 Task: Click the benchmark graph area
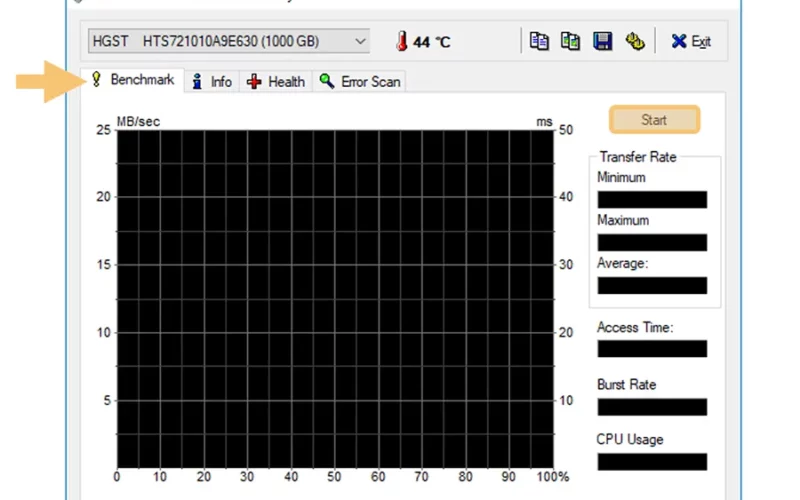[x=335, y=299]
